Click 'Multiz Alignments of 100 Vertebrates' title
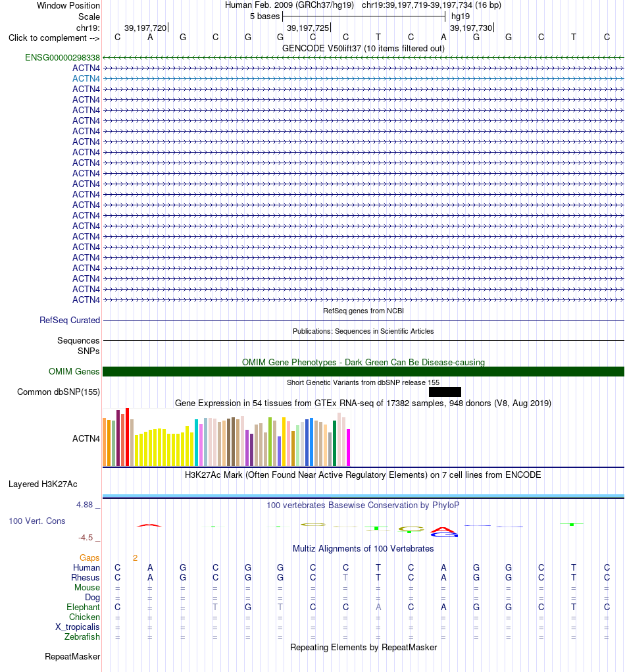 (363, 548)
